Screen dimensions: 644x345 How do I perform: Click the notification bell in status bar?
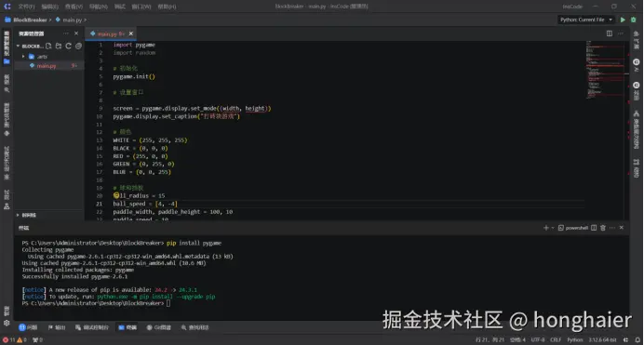(x=637, y=339)
